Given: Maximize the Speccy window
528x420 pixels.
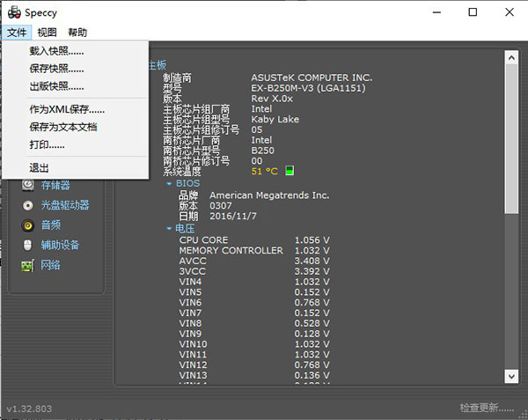Looking at the screenshot, I should pos(473,12).
